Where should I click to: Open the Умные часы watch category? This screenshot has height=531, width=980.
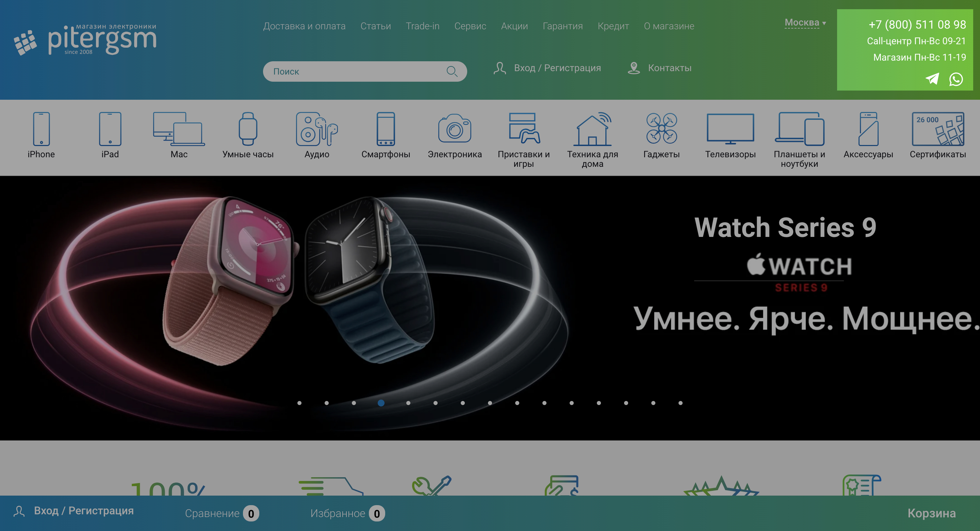[x=248, y=129]
